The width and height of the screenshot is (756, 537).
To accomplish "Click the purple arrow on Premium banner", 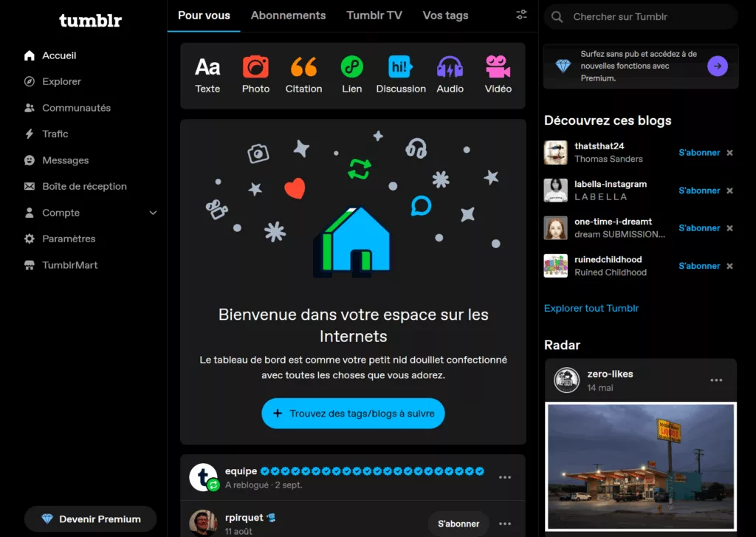I will (718, 66).
